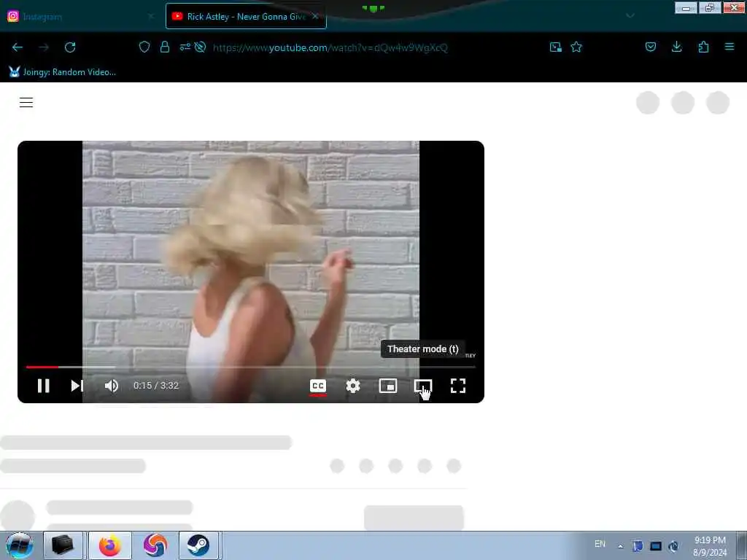
Task: Bookmark this page with the star
Action: click(576, 47)
